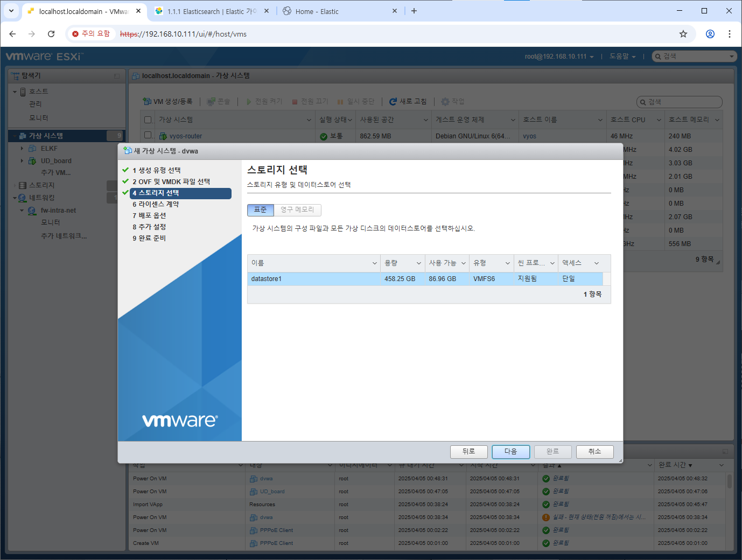Bookmark this page with the star icon

(683, 34)
